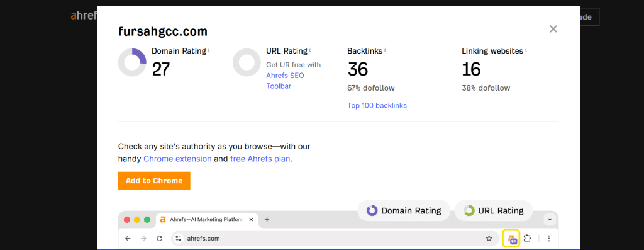Viewport: 644px width, 250px height.
Task: Click the fursahgcc.com heading
Action: (x=163, y=31)
